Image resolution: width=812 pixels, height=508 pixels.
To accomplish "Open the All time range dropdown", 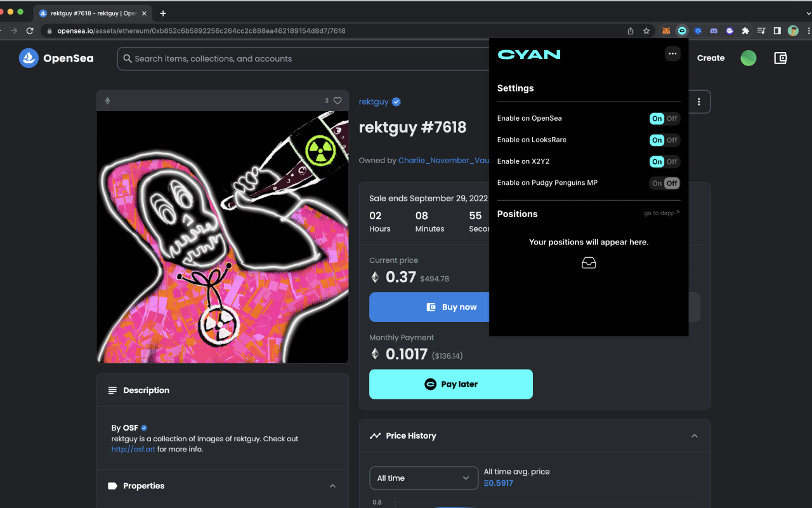I will 424,478.
